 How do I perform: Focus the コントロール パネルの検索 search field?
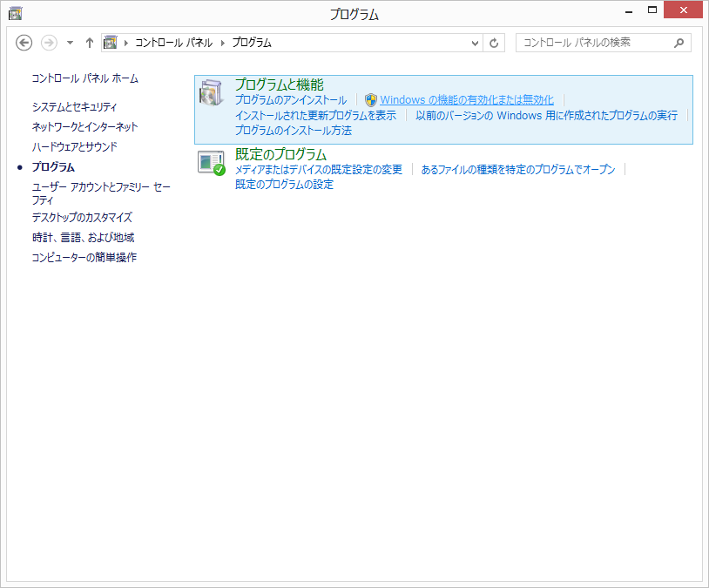pos(604,43)
